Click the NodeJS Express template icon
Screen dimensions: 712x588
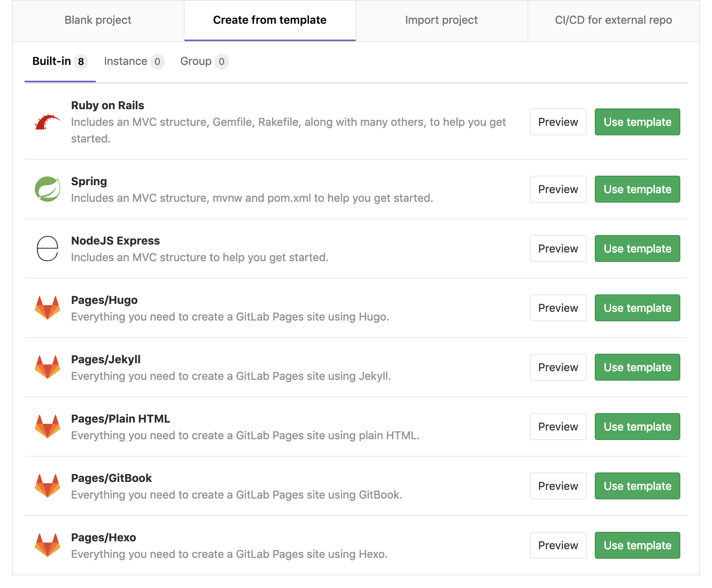coord(47,248)
